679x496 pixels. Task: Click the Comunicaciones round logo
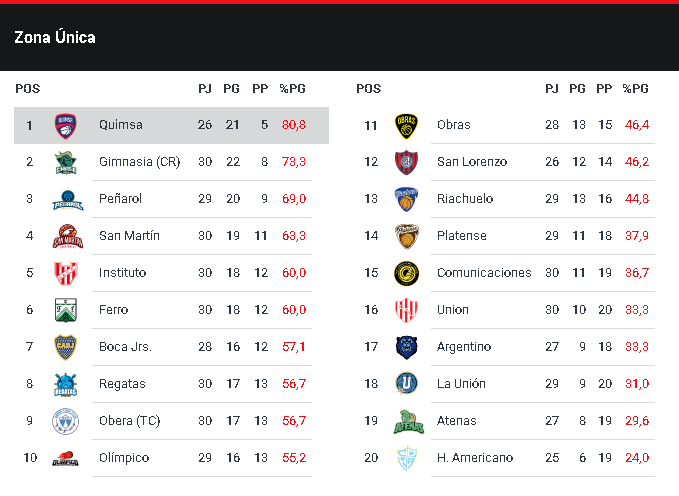click(406, 273)
